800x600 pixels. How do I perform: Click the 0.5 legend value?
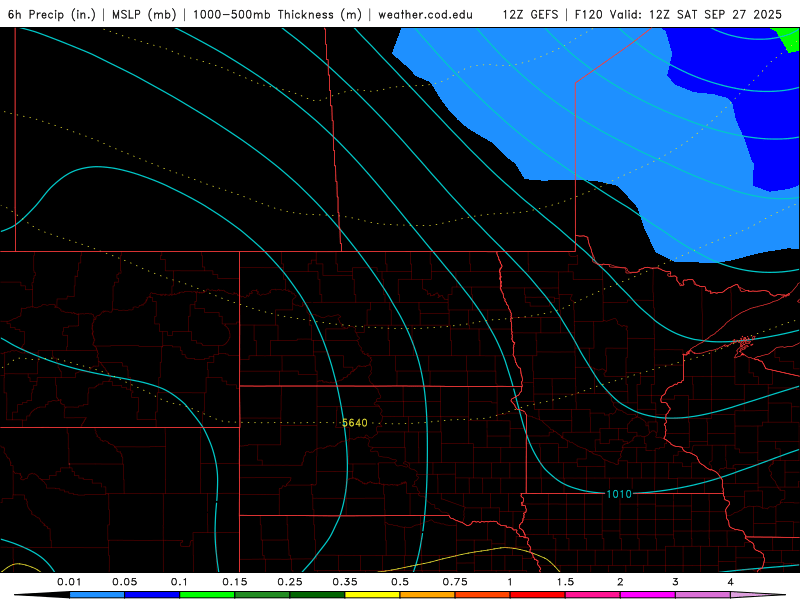400,582
